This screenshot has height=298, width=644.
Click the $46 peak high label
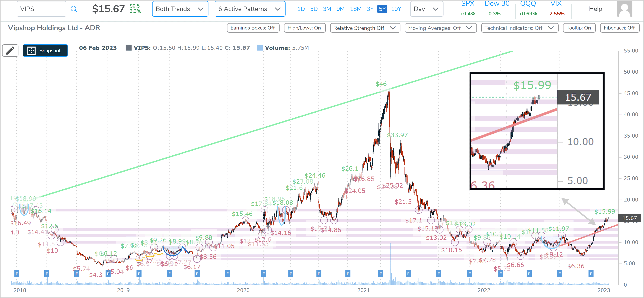pyautogui.click(x=381, y=84)
